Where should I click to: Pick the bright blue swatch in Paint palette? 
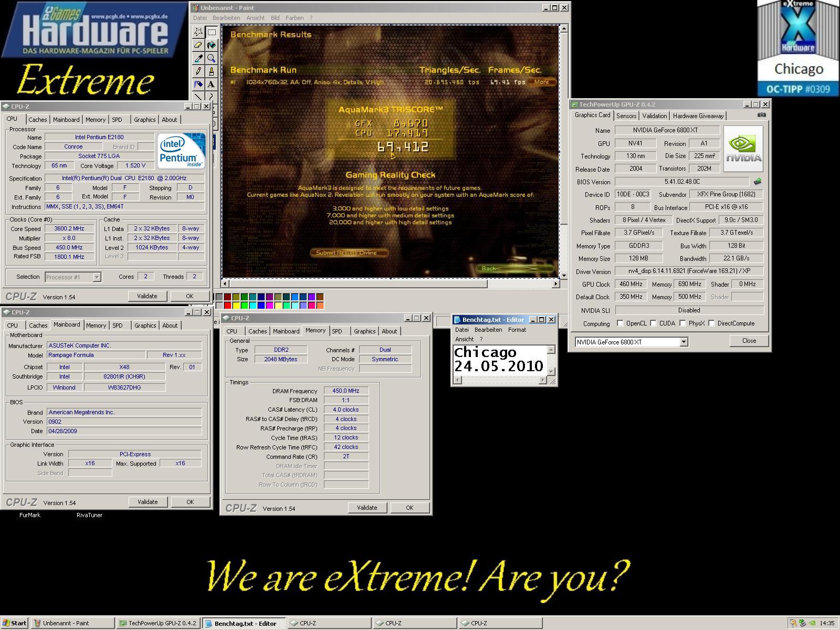261,306
